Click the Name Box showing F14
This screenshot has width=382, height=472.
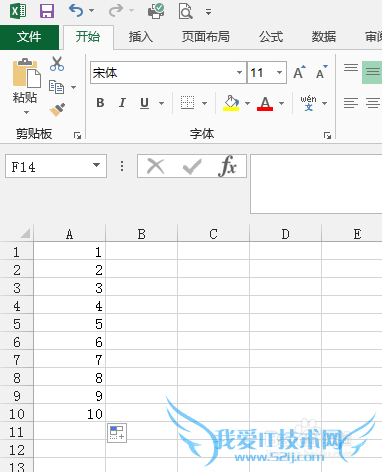click(48, 166)
